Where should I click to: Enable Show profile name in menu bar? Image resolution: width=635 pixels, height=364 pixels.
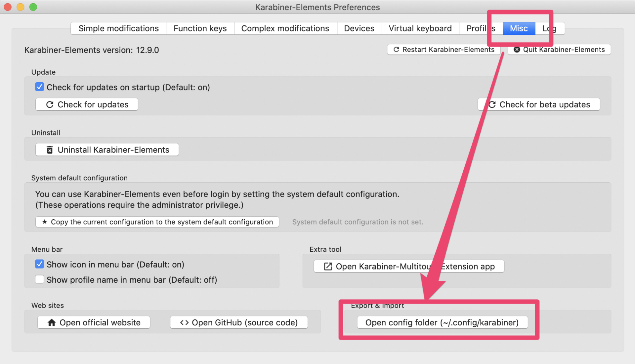coord(39,279)
